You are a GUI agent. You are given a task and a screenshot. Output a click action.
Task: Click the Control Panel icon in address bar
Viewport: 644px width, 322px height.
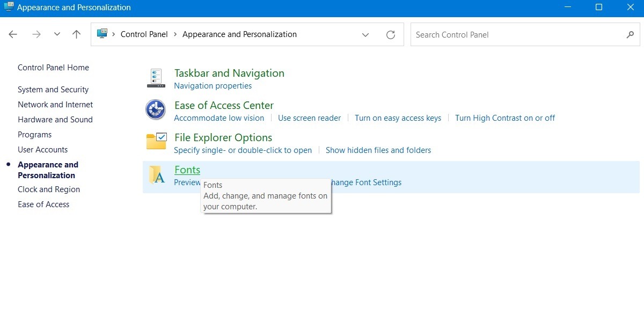coord(101,34)
